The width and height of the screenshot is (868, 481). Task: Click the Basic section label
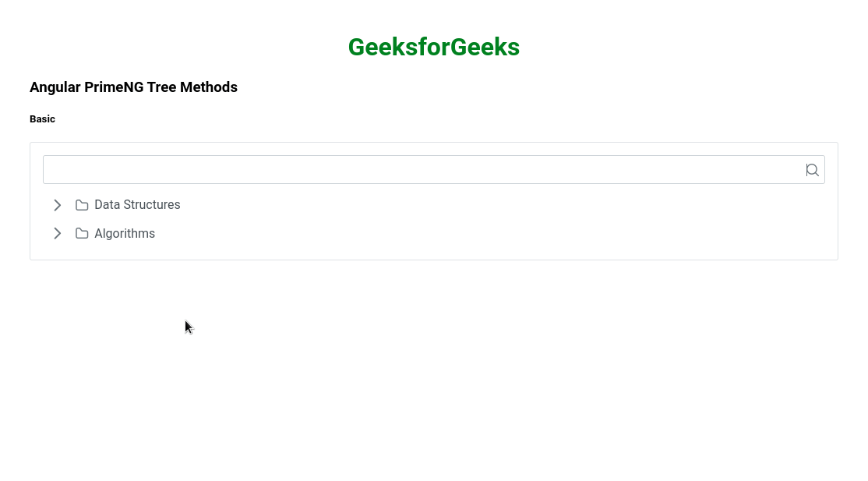coord(42,119)
